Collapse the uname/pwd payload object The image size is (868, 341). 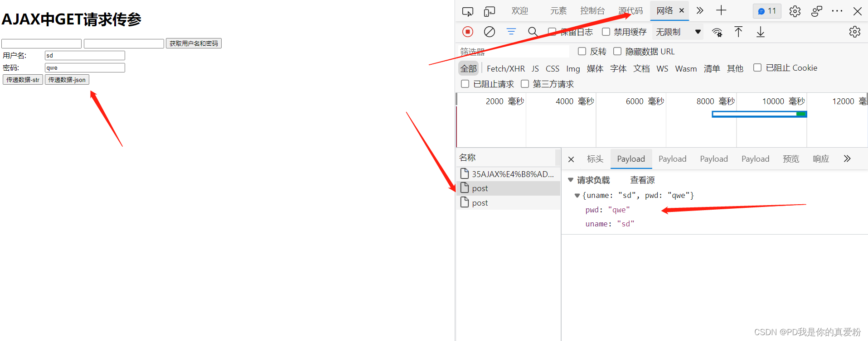pyautogui.click(x=577, y=195)
